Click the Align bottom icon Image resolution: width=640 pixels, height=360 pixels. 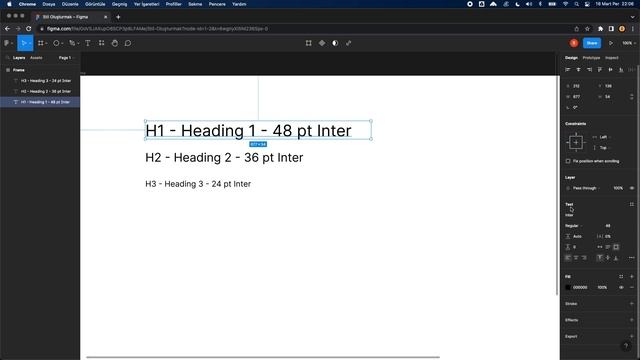tap(621, 70)
